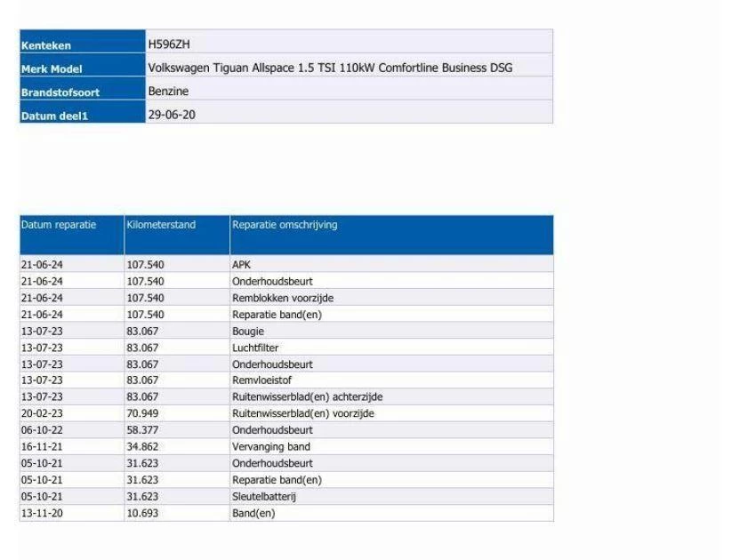Click the mileage in the Remblokken voorzijde row
The height and width of the screenshot is (560, 748).
tap(146, 298)
